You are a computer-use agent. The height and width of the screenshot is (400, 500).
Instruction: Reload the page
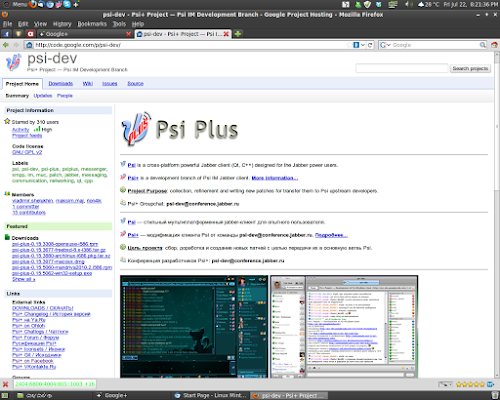click(x=370, y=45)
